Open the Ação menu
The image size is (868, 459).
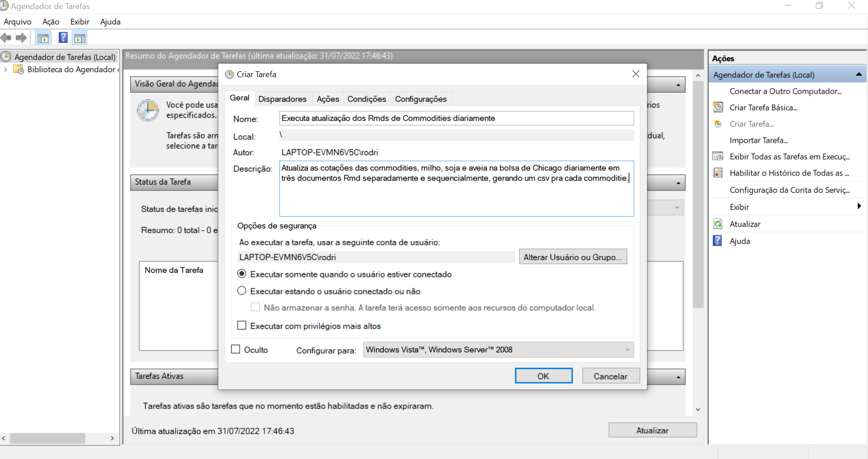51,22
